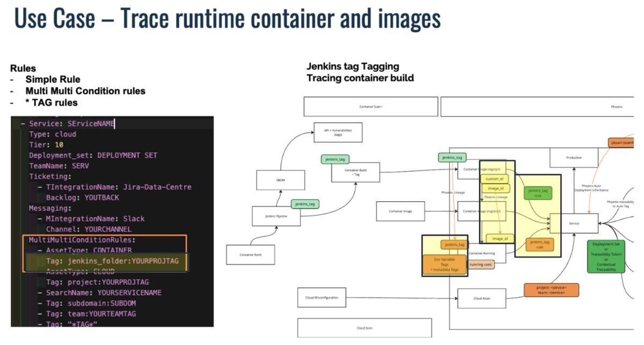The image size is (644, 345).
Task: Select the MultiMultiConditionRules line in code
Action: pyautogui.click(x=82, y=240)
